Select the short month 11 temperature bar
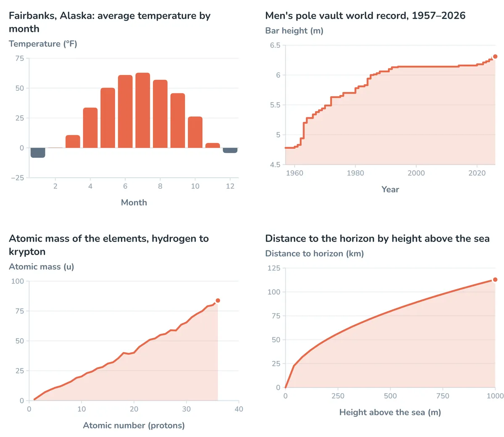The width and height of the screenshot is (504, 437). click(x=213, y=145)
